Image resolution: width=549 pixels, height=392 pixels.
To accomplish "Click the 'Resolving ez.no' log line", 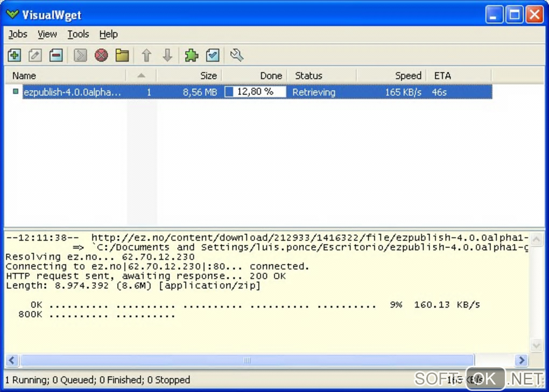I will [100, 257].
